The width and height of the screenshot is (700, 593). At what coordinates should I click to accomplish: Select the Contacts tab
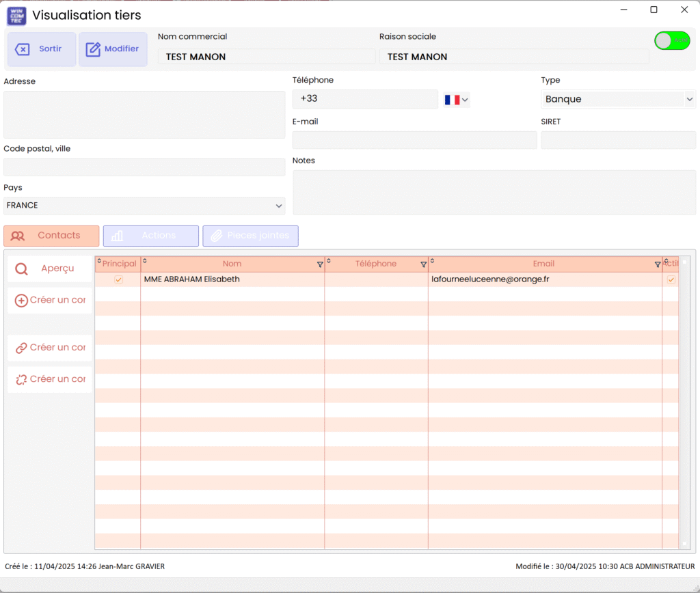(51, 236)
